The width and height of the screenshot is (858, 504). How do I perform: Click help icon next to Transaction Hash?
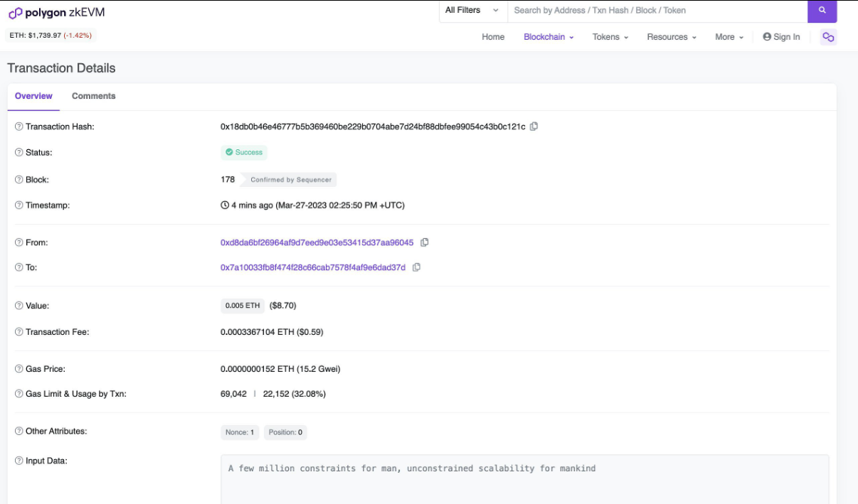(x=19, y=127)
